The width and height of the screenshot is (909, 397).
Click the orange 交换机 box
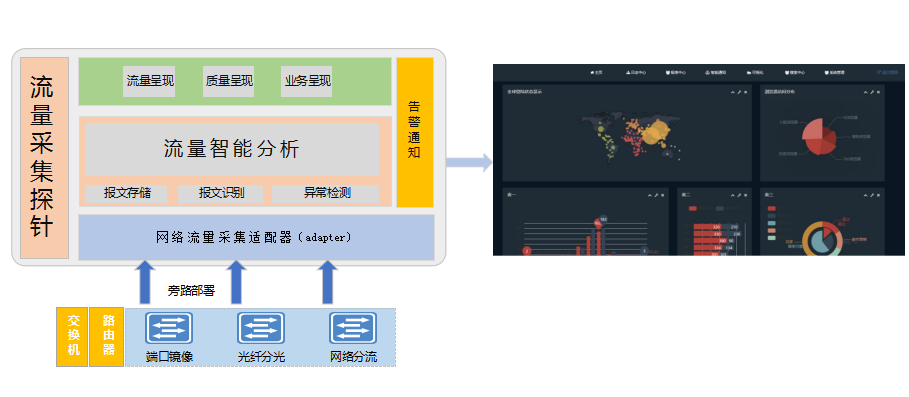(x=72, y=337)
